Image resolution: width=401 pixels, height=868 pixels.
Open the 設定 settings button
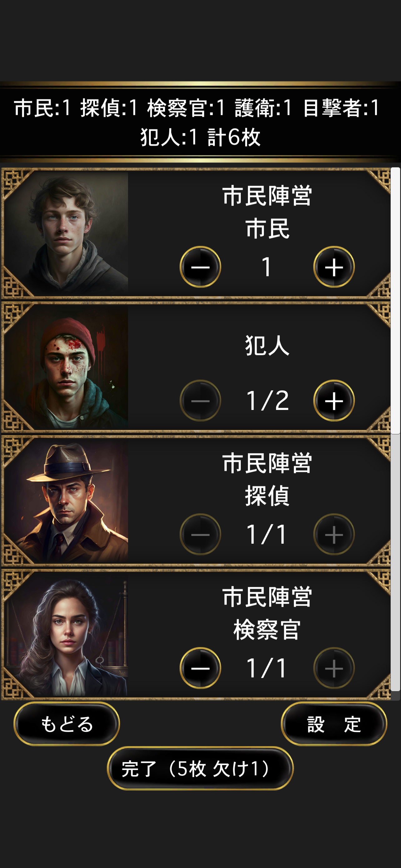334,724
